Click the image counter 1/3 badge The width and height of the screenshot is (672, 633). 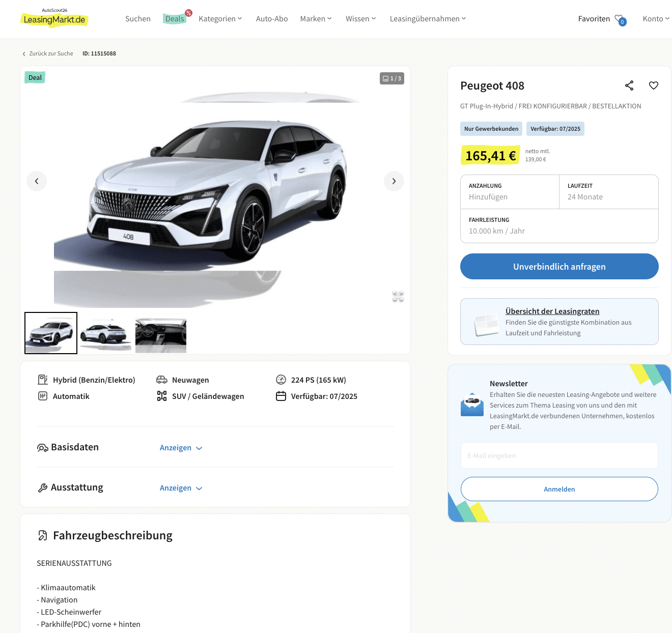pyautogui.click(x=392, y=78)
